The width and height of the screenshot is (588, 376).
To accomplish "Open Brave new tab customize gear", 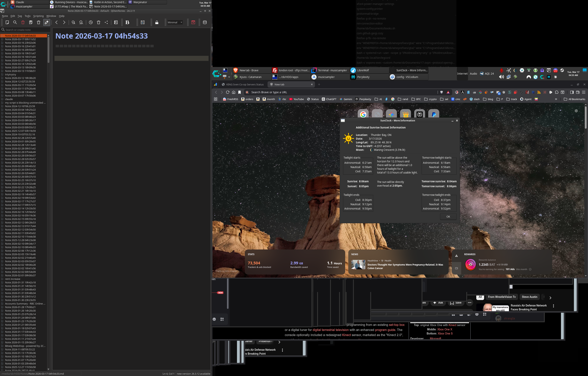I will coord(576,111).
